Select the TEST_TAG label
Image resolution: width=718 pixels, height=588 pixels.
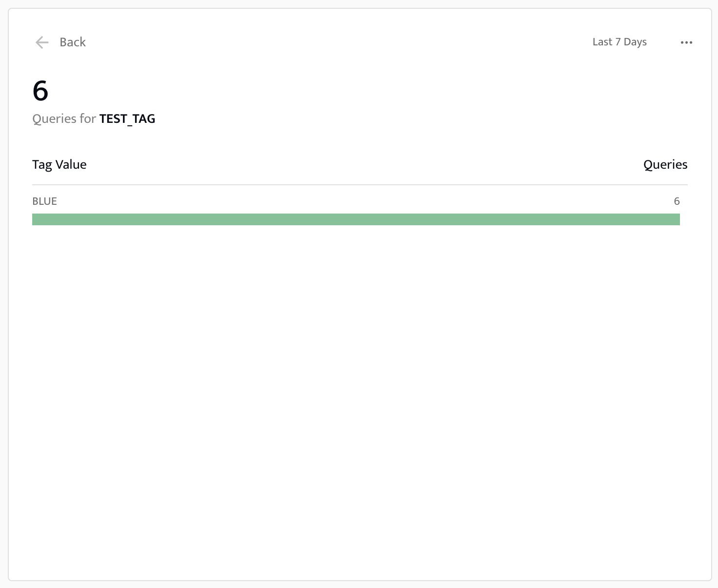tap(127, 118)
